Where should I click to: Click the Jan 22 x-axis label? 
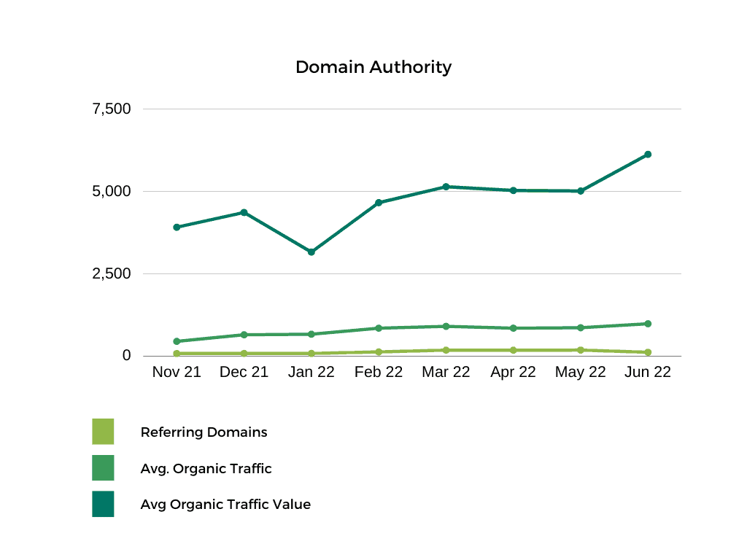tap(311, 372)
